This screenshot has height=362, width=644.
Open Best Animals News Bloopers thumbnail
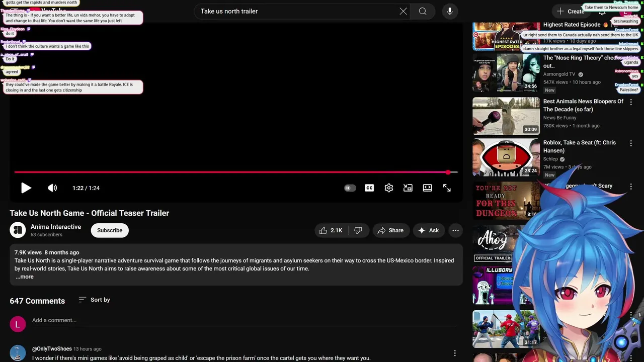[506, 116]
